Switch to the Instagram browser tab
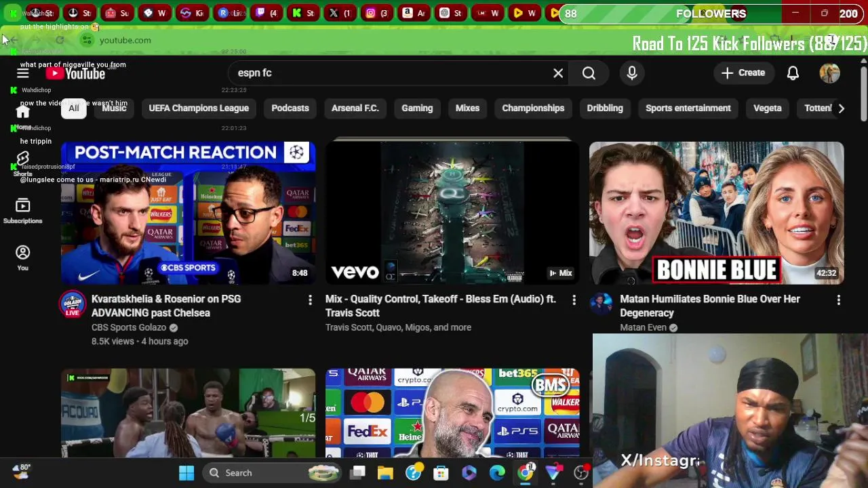868x488 pixels. (x=377, y=13)
